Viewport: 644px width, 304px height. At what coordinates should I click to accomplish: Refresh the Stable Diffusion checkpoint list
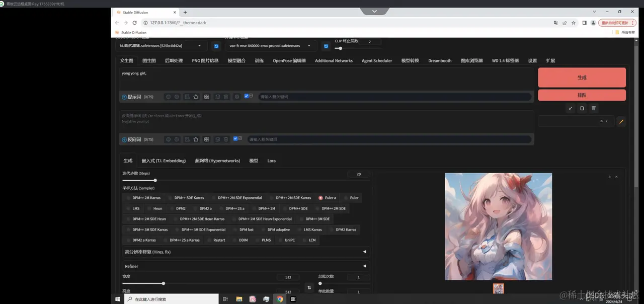pos(216,46)
